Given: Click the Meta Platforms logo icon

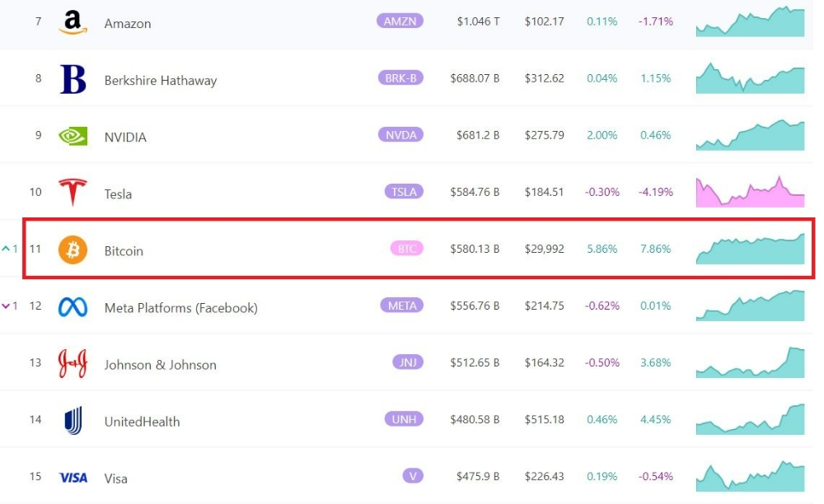Looking at the screenshot, I should [73, 307].
